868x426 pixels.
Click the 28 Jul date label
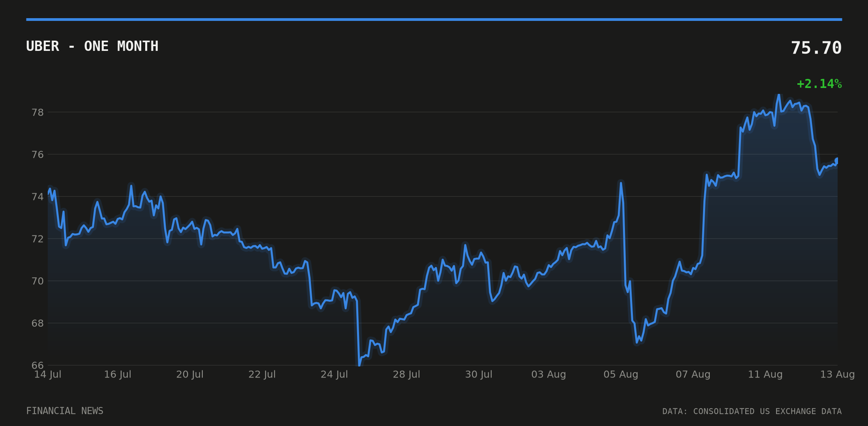coord(406,374)
